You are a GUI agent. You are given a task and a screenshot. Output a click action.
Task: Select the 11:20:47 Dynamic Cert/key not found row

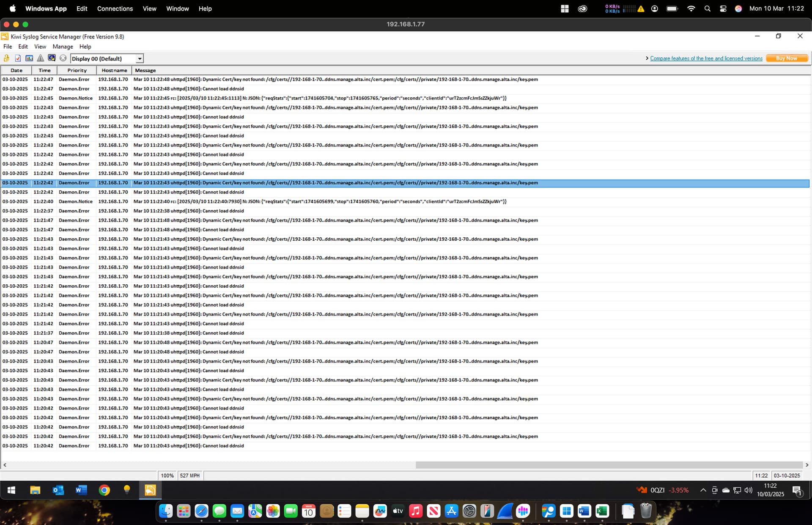tap(405, 342)
